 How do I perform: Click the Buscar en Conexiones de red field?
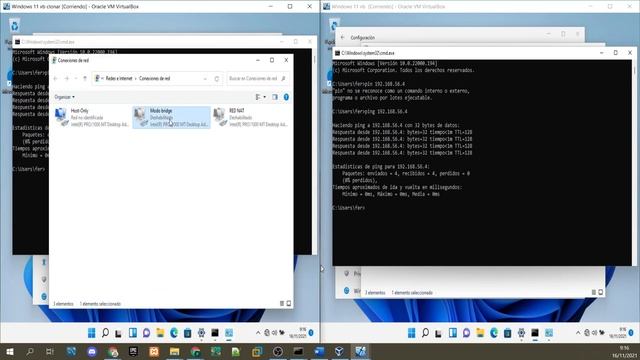pos(257,78)
